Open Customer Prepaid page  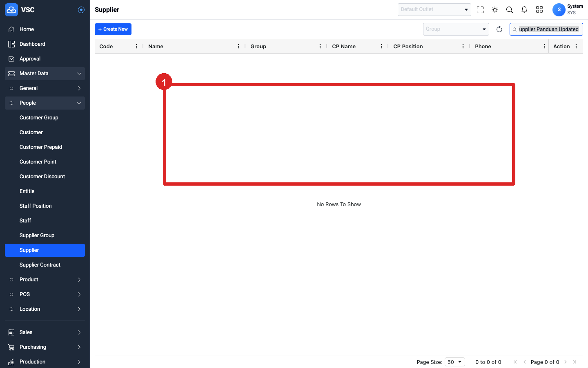(45, 147)
